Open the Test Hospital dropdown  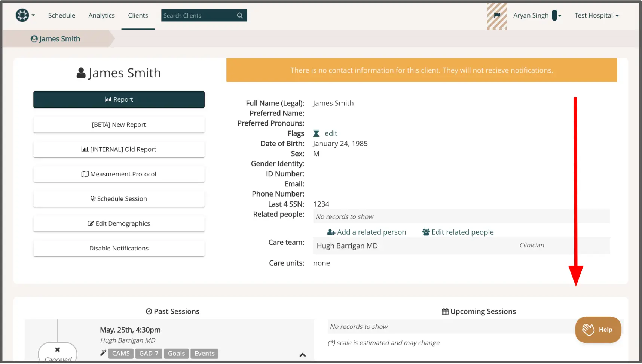[597, 15]
